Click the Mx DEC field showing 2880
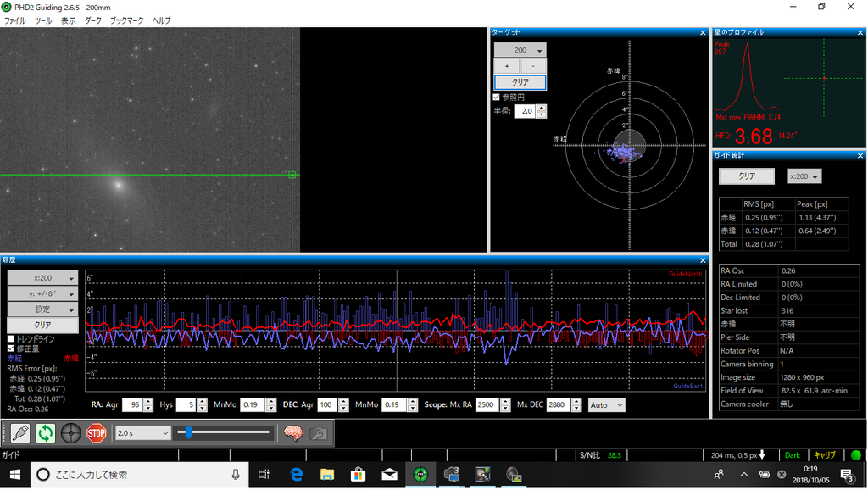The width and height of the screenshot is (868, 496). click(559, 405)
